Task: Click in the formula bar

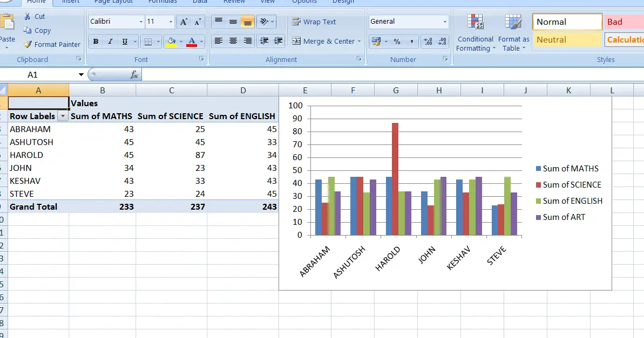Action: click(x=392, y=74)
